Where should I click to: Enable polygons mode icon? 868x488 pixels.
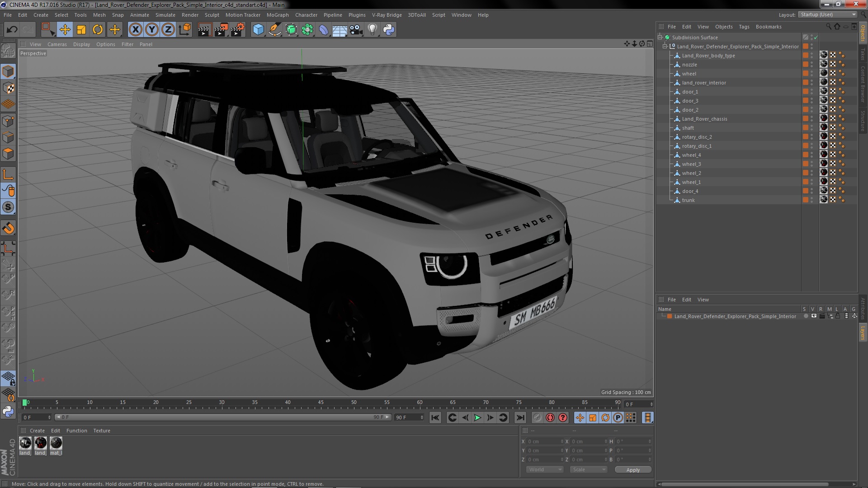[x=8, y=154]
